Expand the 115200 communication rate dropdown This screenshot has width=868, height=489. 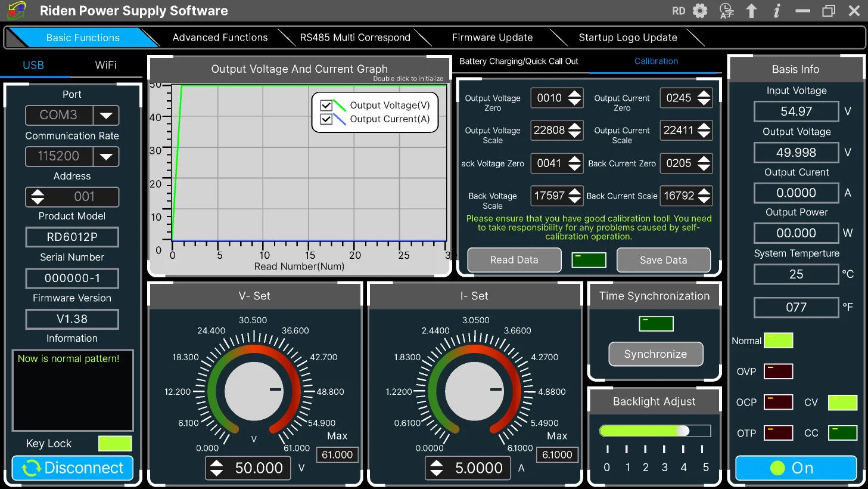(x=106, y=157)
